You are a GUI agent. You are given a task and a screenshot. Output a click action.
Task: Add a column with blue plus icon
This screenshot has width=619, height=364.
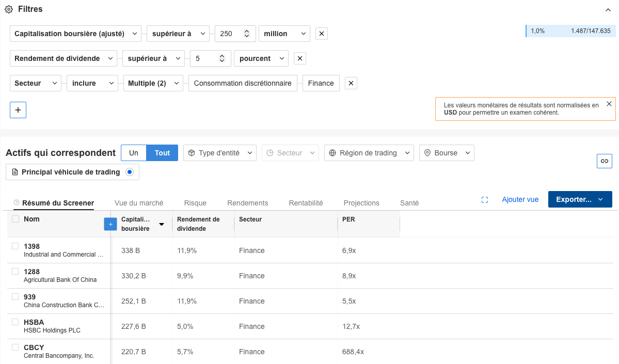pos(110,224)
